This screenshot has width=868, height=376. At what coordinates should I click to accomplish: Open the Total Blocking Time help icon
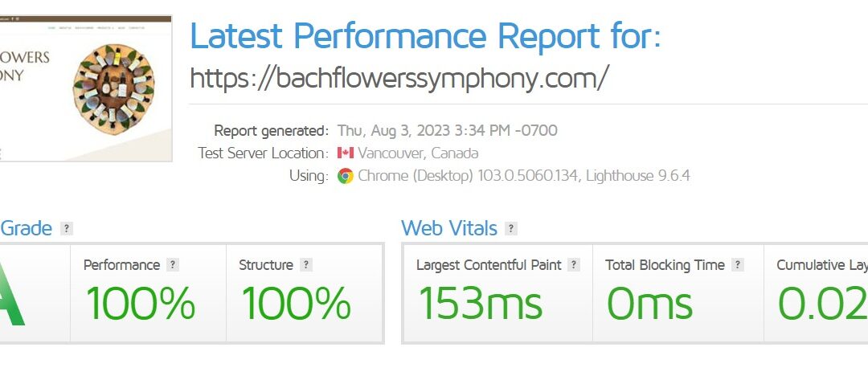point(738,265)
